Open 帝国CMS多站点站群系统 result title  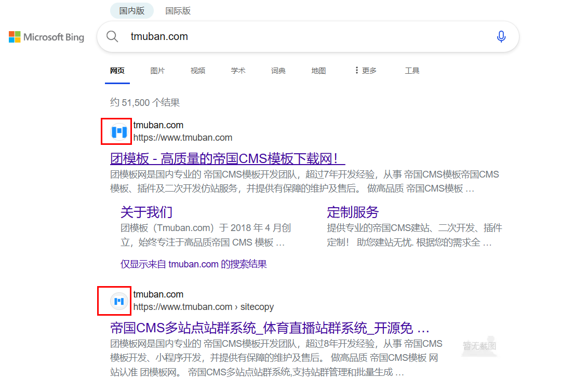270,328
